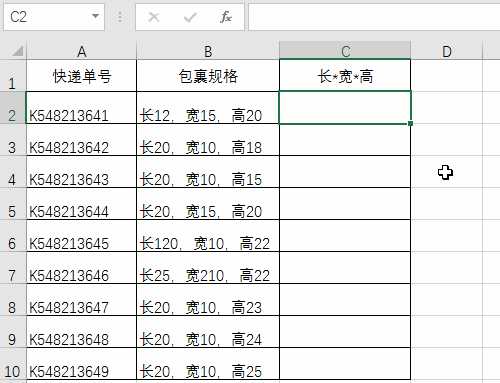This screenshot has height=383, width=500.
Task: Select cell 长120, 宽10, 高22
Action: click(x=208, y=236)
